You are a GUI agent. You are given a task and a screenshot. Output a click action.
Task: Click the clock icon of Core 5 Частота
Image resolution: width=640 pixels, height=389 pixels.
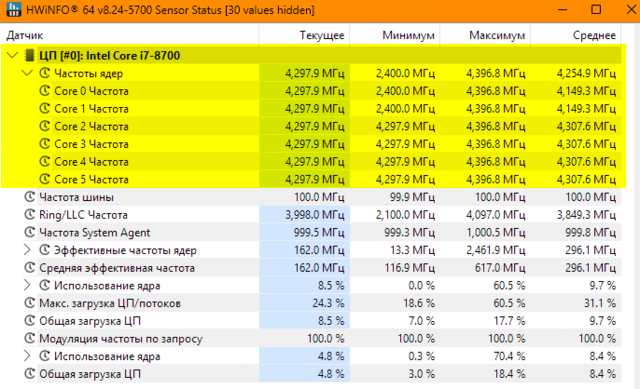click(x=44, y=179)
